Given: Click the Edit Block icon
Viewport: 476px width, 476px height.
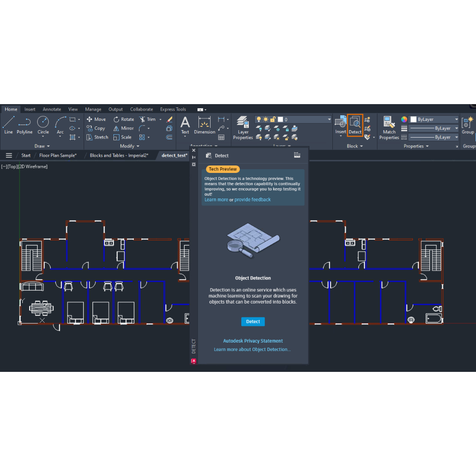Looking at the screenshot, I should click(x=367, y=128).
